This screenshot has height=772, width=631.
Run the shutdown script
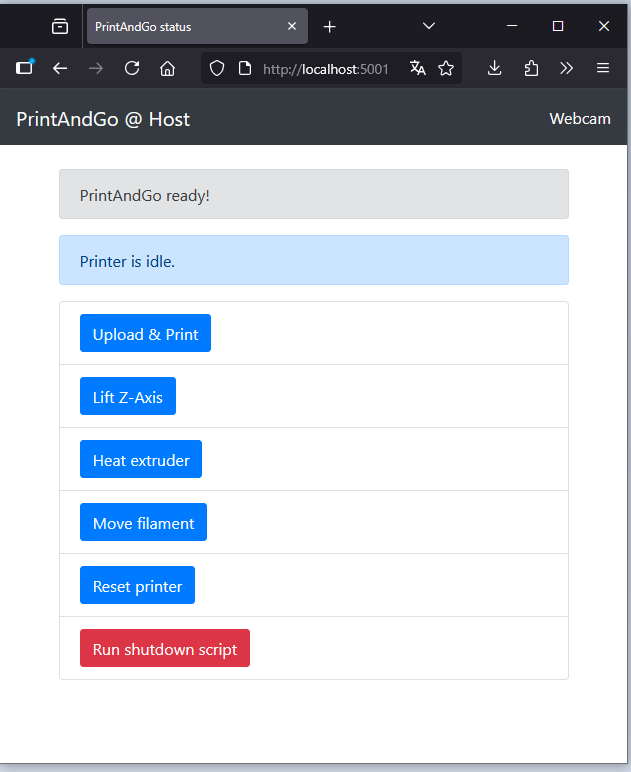[165, 648]
